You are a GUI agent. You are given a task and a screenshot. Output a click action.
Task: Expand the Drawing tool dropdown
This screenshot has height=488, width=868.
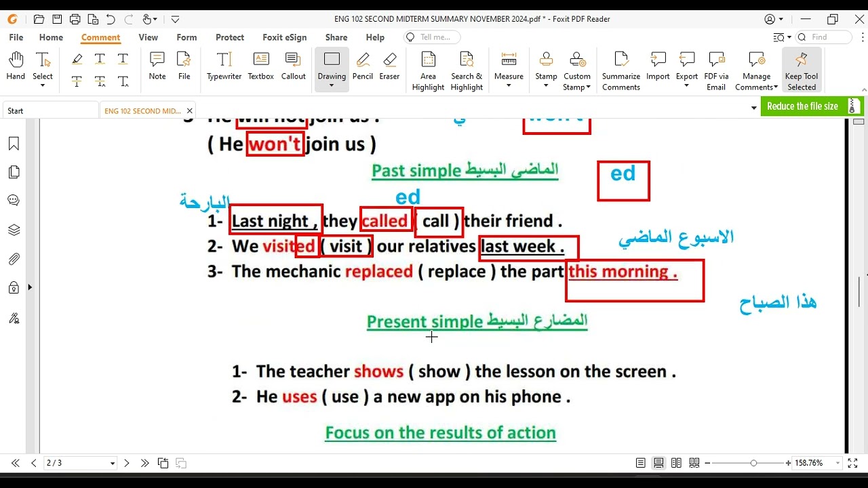point(332,85)
